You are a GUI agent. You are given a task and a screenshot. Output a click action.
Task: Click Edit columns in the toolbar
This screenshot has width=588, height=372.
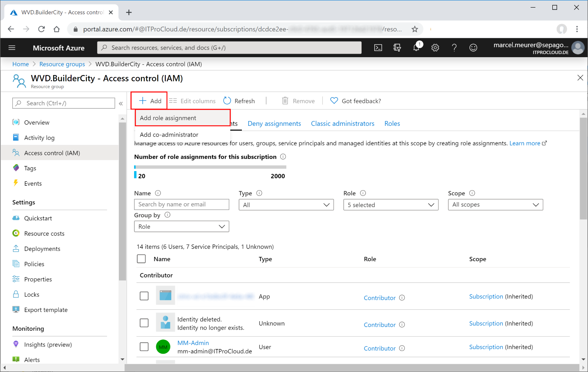(192, 101)
